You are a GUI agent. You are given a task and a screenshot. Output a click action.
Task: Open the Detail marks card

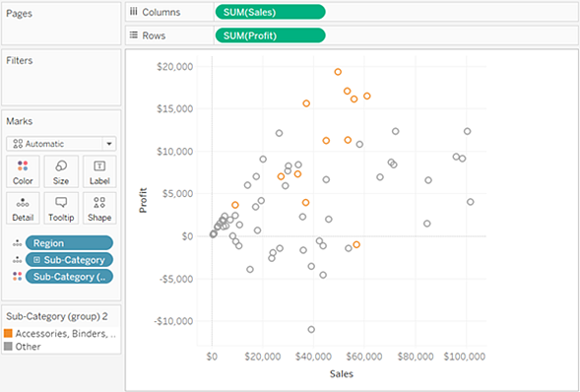(23, 208)
